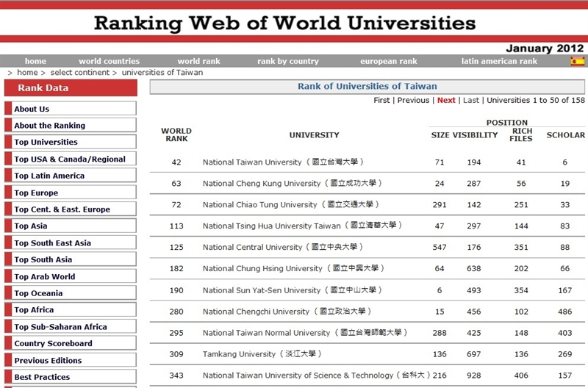The image size is (588, 388).
Task: Open the National Taiwan University entry
Action: [x=252, y=162]
